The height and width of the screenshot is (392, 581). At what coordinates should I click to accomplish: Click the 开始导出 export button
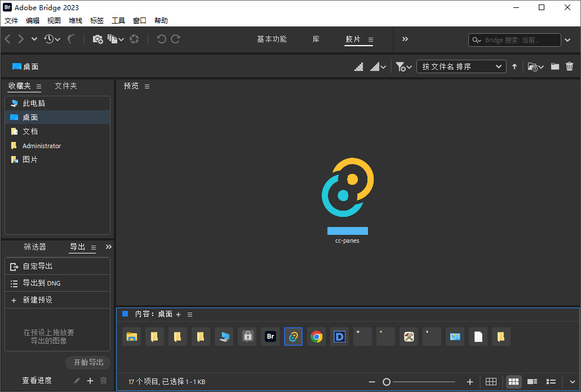(x=87, y=362)
